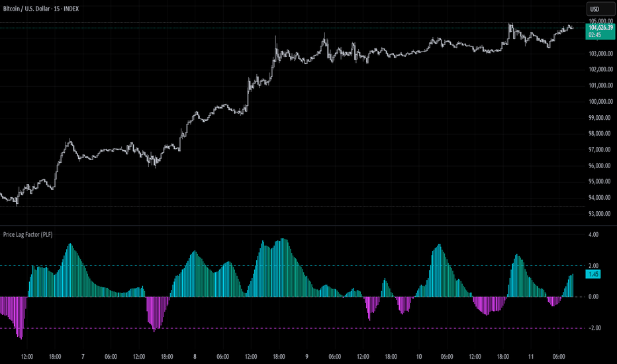The height and width of the screenshot is (364, 617).
Task: Click the 102,000.00 price axis label
Action: coord(600,69)
